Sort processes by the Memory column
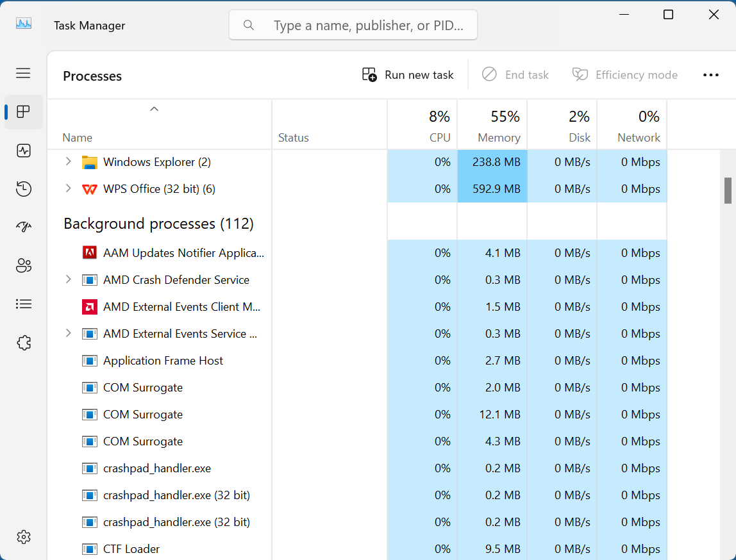 (x=499, y=126)
